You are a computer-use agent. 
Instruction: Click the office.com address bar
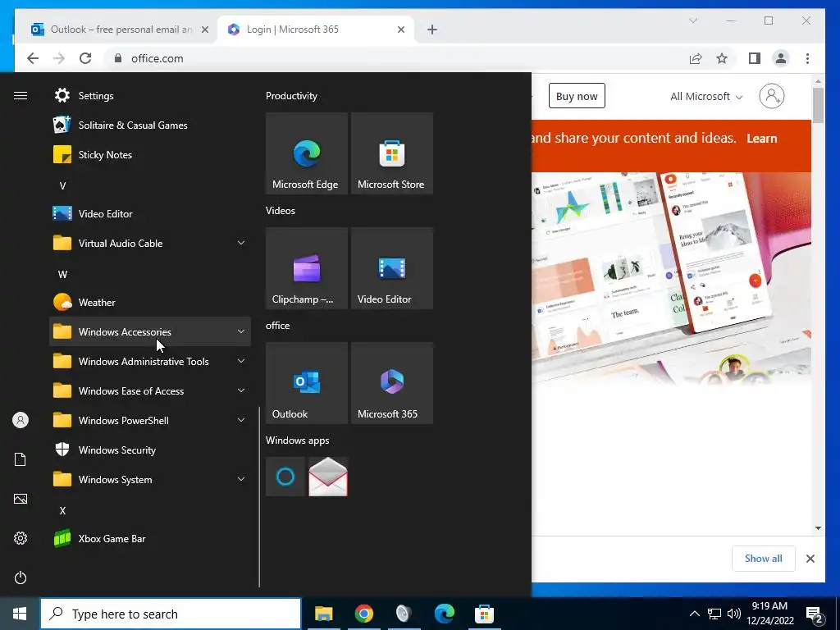click(x=395, y=58)
